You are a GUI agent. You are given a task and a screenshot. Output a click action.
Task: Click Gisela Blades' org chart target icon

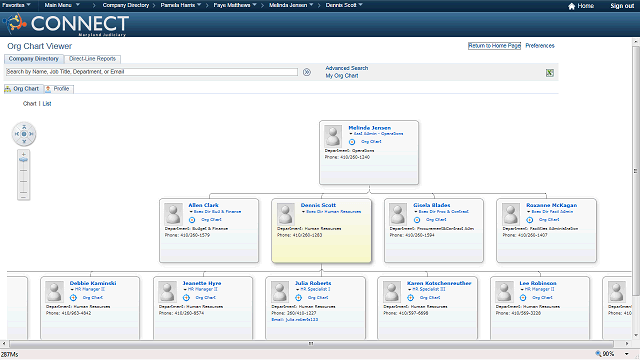(x=417, y=220)
